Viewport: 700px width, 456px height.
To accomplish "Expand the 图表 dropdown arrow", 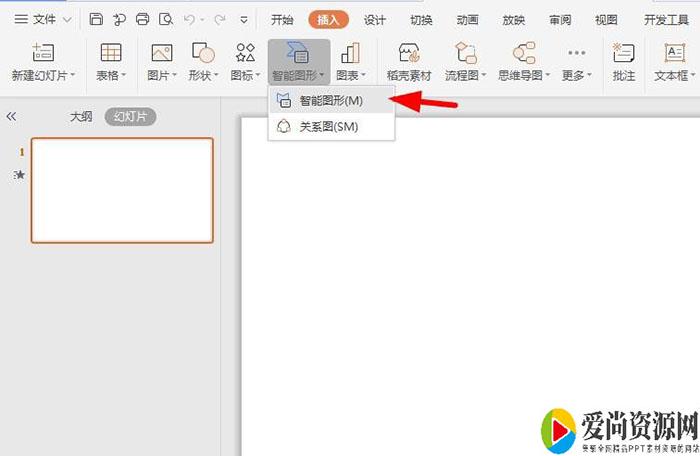I will point(363,75).
